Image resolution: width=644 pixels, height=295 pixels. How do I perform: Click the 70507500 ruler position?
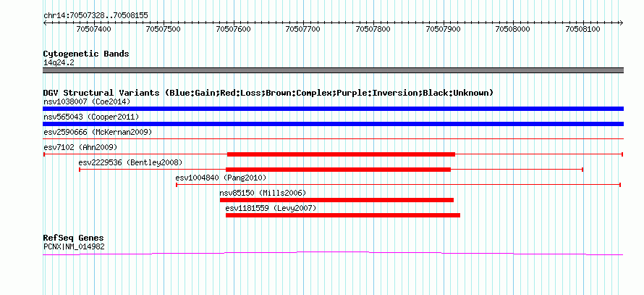click(x=164, y=30)
